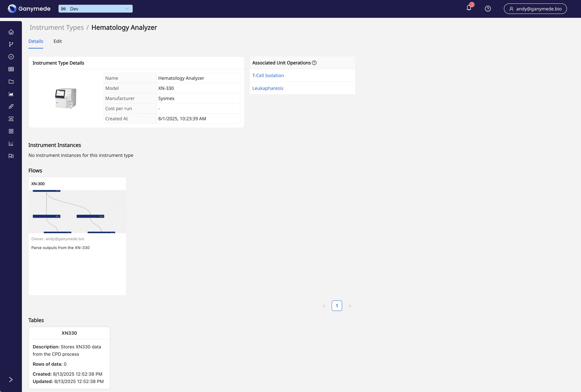Switch to the Edit tab
The height and width of the screenshot is (392, 581).
58,41
